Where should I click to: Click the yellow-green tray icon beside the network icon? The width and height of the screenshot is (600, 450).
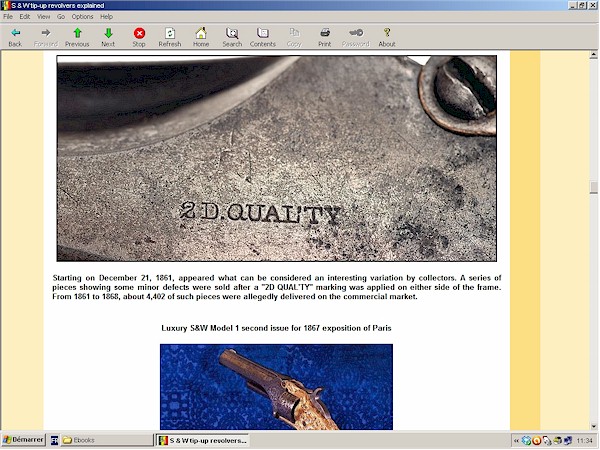click(558, 441)
